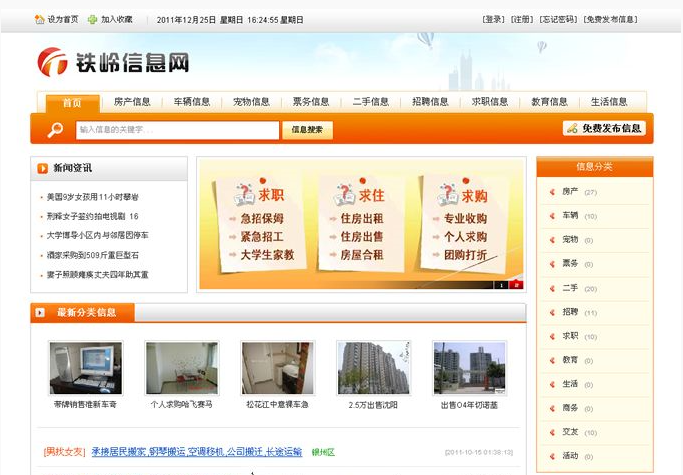Click 住房出租 in the banner
Viewport: 683px width, 475px height.
[x=362, y=218]
